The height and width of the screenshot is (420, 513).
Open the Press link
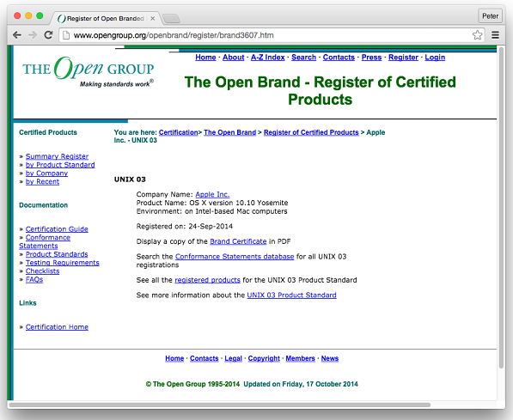pyautogui.click(x=371, y=58)
